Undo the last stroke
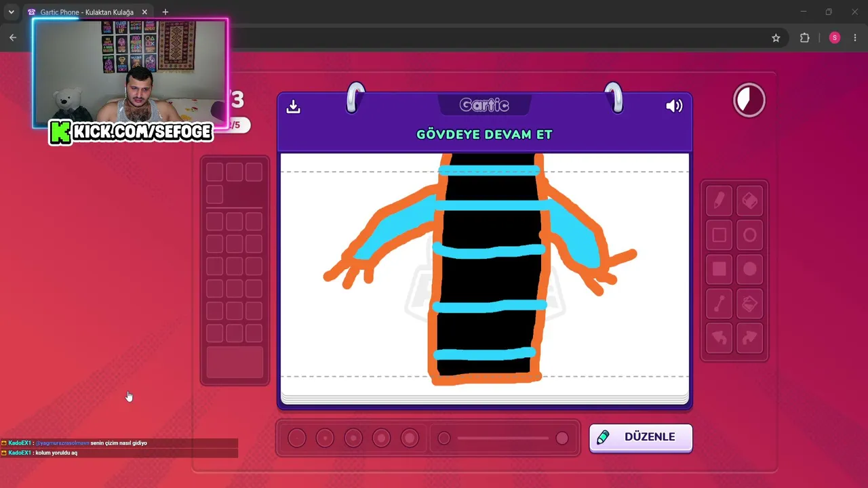The height and width of the screenshot is (488, 868). [x=719, y=338]
